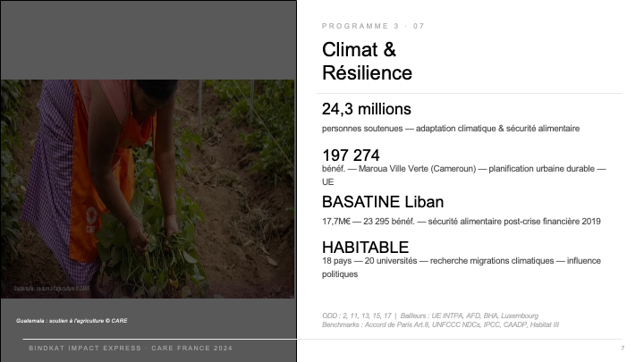Click the grey band above the photo
644x362 pixels.
pos(148,40)
